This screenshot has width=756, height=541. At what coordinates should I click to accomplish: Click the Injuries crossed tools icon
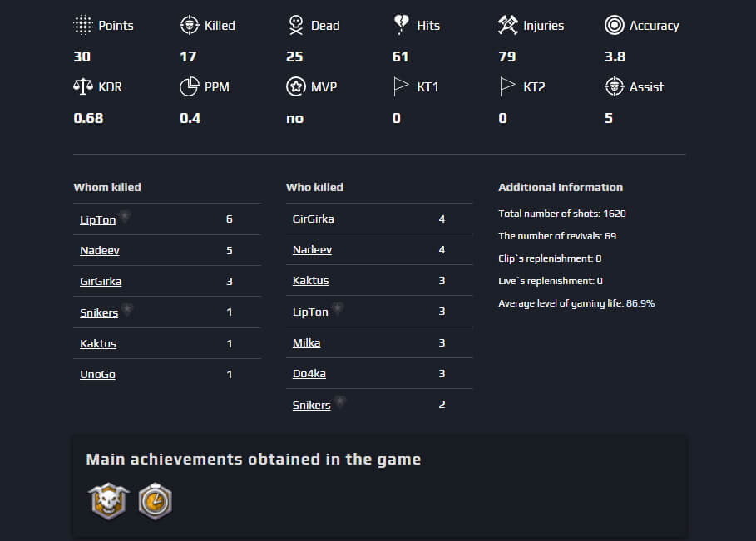coord(507,25)
